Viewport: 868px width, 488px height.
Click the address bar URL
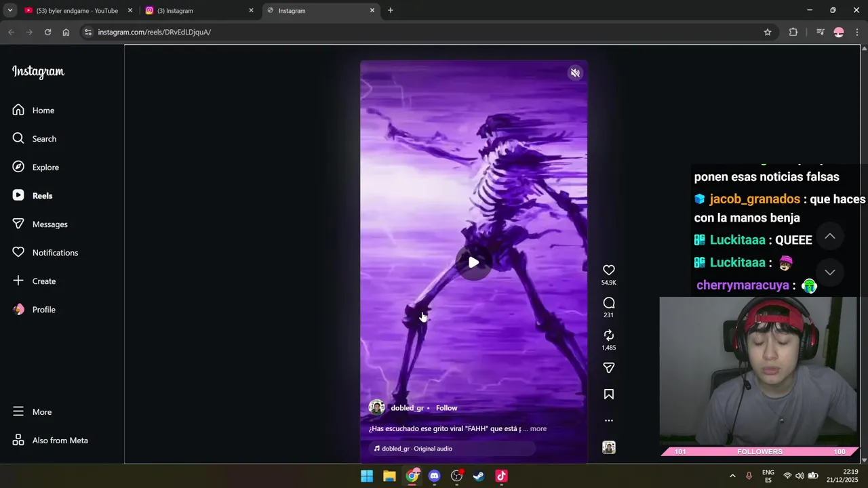pyautogui.click(x=155, y=32)
